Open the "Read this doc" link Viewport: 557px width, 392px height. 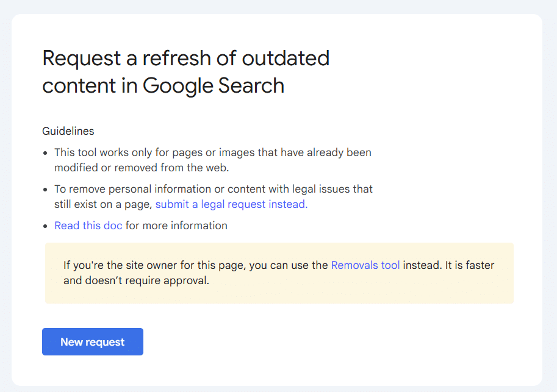(x=88, y=226)
